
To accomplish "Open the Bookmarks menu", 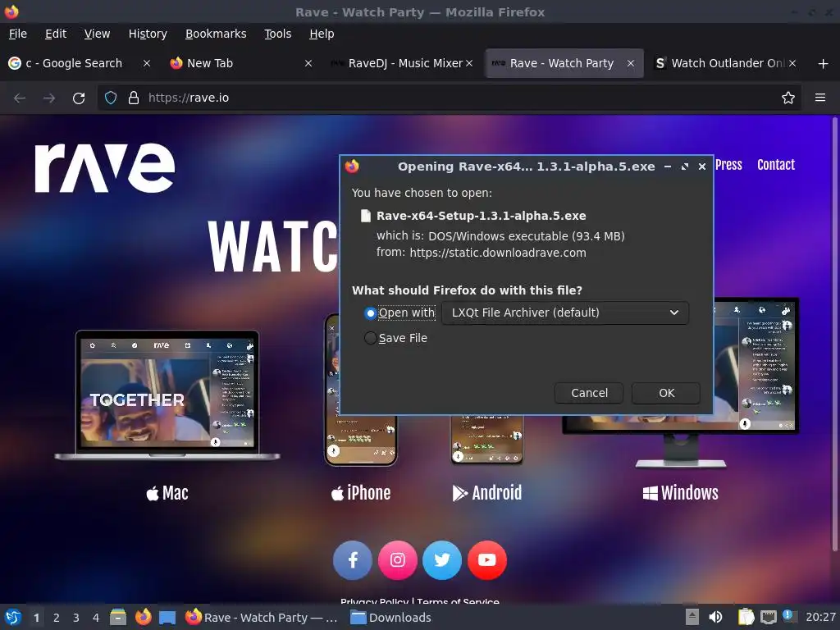I will (x=216, y=34).
